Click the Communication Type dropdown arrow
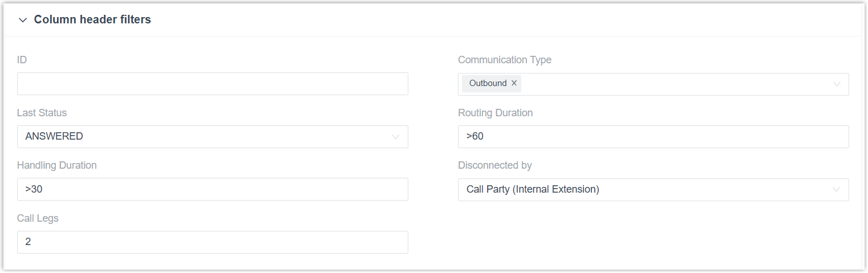 [837, 84]
